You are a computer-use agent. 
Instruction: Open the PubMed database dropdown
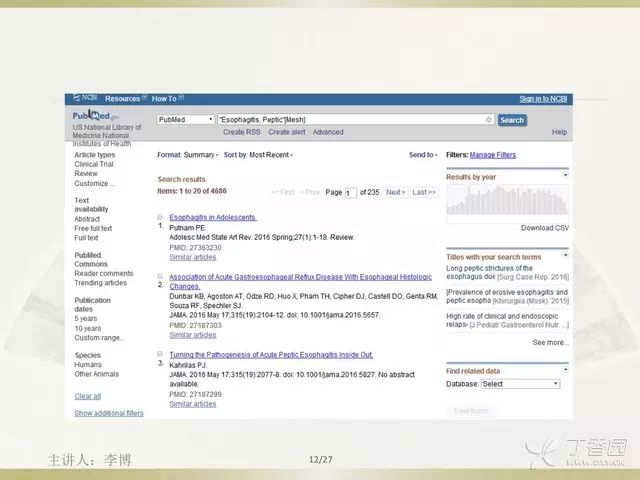click(x=186, y=120)
